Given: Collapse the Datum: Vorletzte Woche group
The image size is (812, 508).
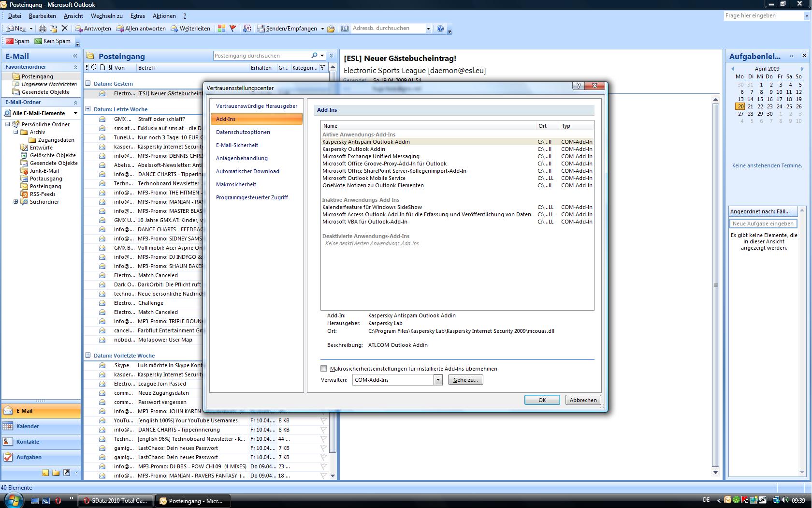Looking at the screenshot, I should coord(88,355).
